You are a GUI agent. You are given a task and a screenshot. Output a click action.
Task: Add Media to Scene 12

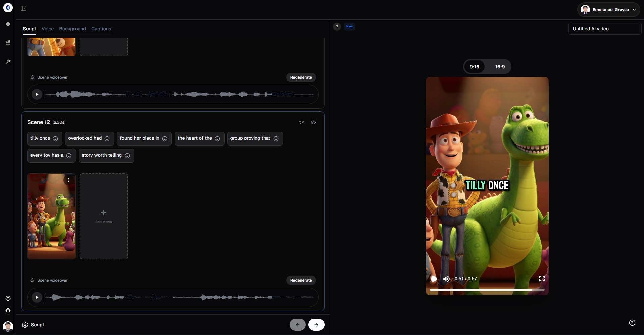(x=104, y=216)
